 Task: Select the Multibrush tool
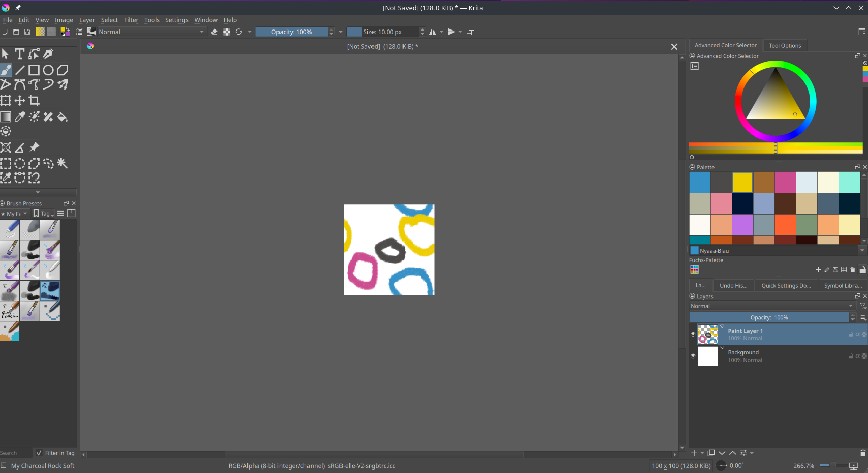[63, 84]
